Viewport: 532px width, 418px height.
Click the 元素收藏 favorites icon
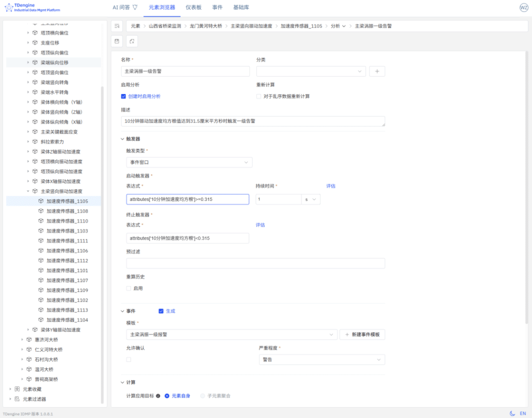(x=17, y=389)
